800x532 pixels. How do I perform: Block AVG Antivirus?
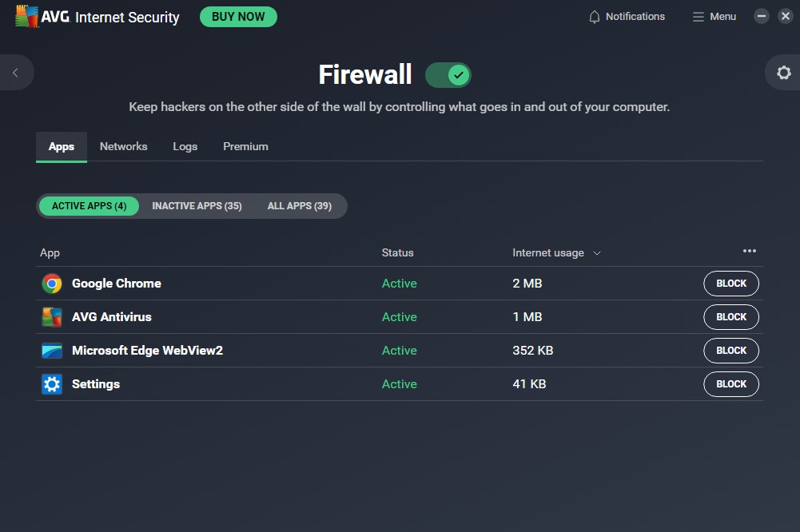[x=731, y=317]
